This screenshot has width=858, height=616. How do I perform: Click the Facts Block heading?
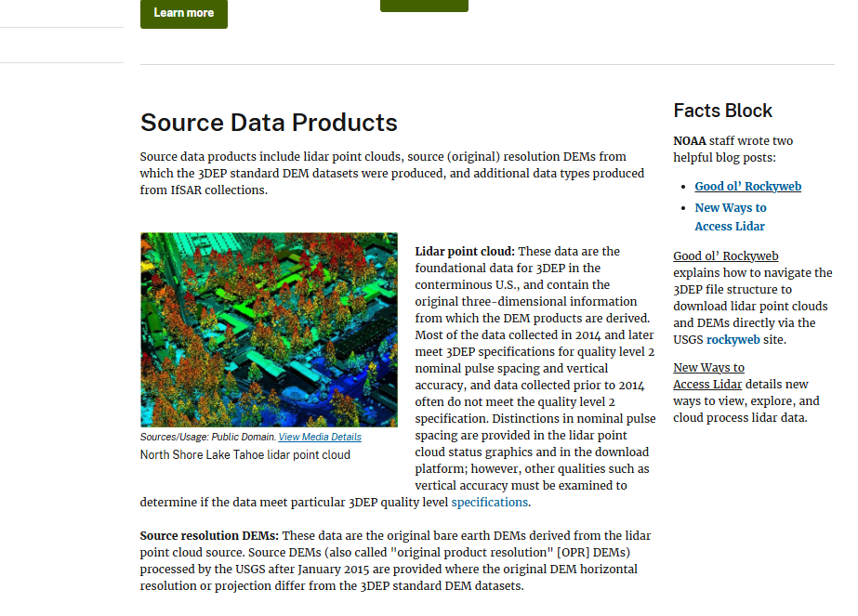click(722, 111)
